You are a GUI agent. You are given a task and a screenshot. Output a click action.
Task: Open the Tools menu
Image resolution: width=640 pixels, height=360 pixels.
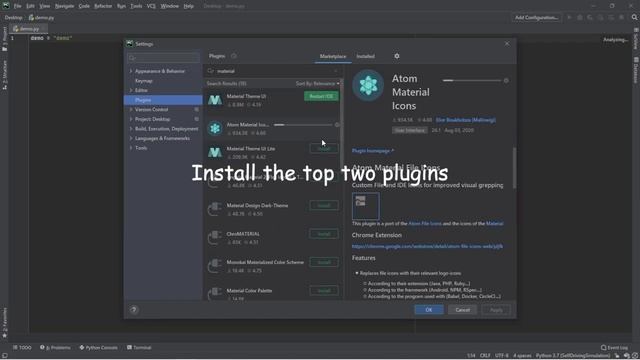[x=136, y=6]
